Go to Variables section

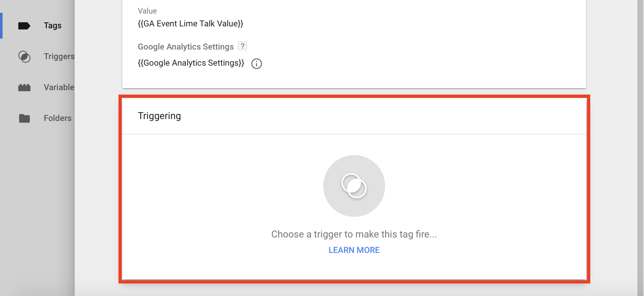[59, 88]
